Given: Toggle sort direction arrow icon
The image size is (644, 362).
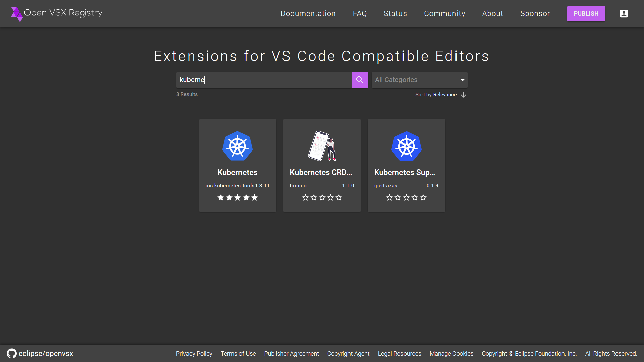Looking at the screenshot, I should tap(463, 95).
